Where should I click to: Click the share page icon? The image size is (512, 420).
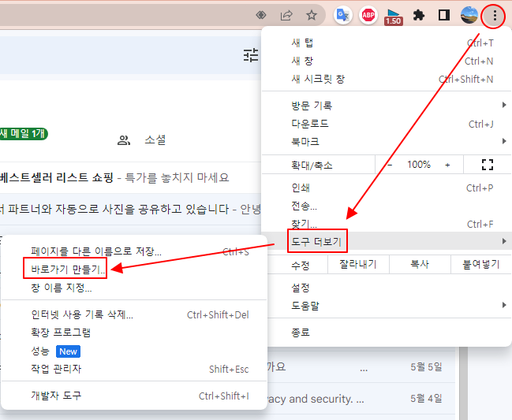tap(286, 15)
